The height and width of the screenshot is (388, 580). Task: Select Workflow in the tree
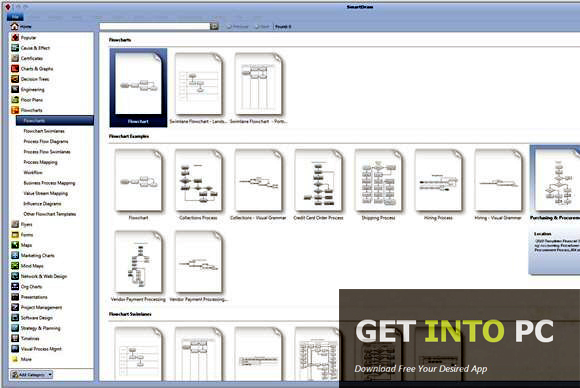[33, 172]
